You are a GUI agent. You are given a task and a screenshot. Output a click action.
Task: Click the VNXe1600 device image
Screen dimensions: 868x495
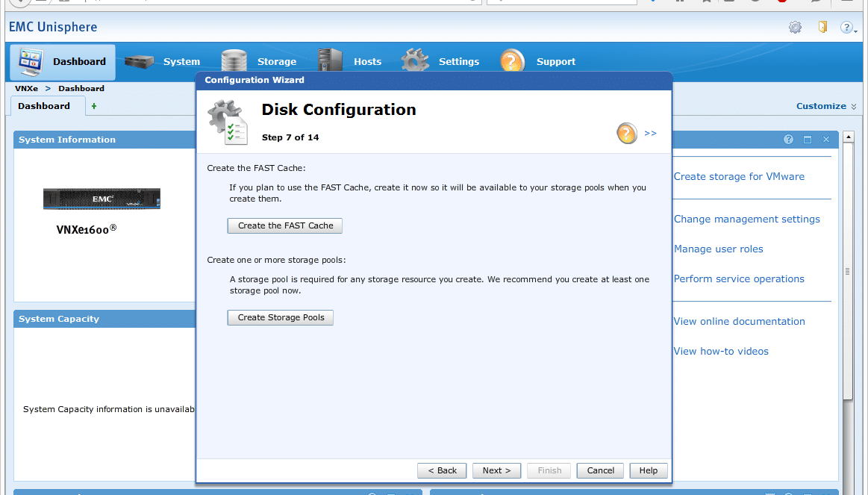pyautogui.click(x=102, y=199)
